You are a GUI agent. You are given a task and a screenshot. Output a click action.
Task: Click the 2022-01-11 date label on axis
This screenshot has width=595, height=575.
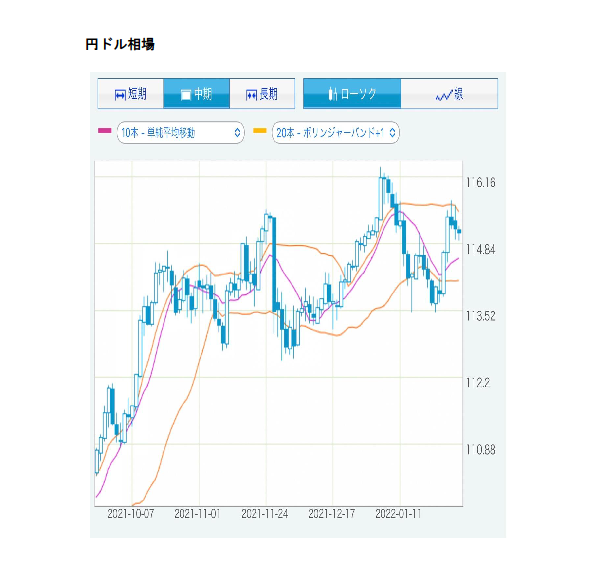(398, 514)
